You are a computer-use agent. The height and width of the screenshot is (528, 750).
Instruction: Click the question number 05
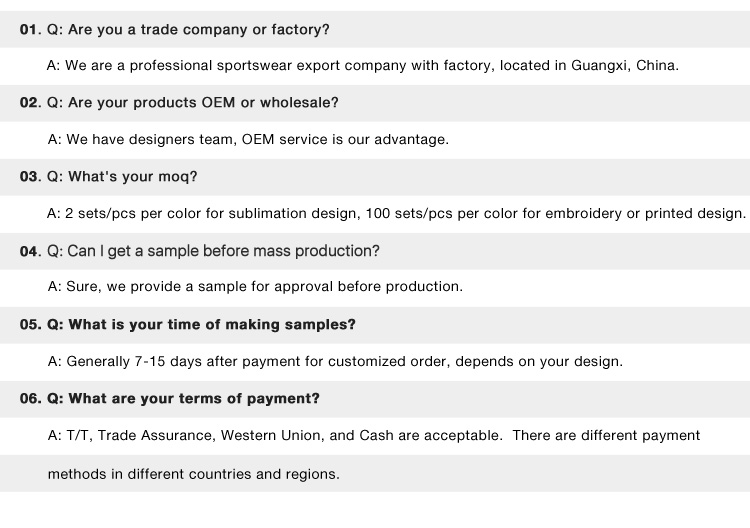tap(30, 325)
